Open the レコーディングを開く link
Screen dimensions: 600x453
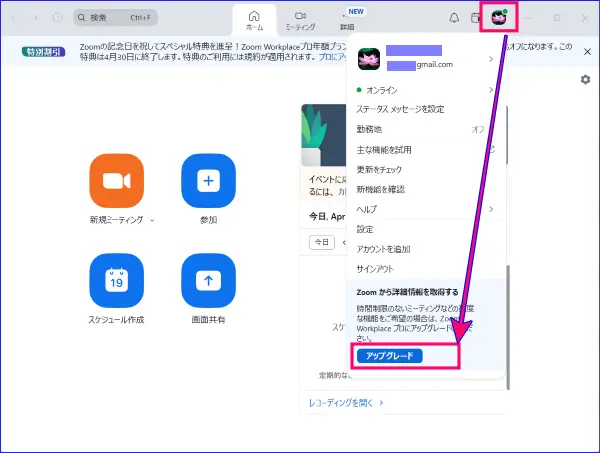(x=341, y=402)
